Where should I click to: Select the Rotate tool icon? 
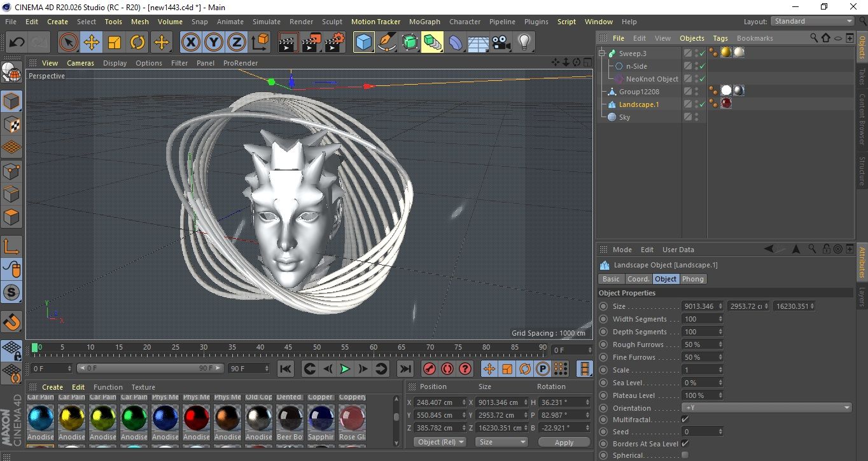137,43
